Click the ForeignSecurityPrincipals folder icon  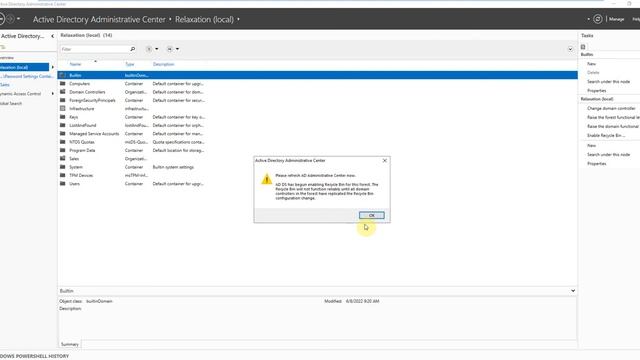[62, 100]
